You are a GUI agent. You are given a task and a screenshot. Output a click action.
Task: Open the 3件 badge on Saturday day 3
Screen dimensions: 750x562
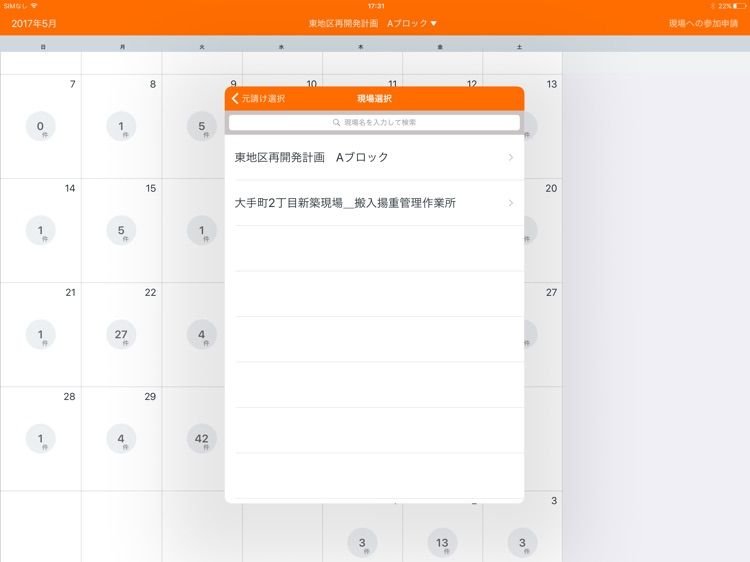pos(522,543)
